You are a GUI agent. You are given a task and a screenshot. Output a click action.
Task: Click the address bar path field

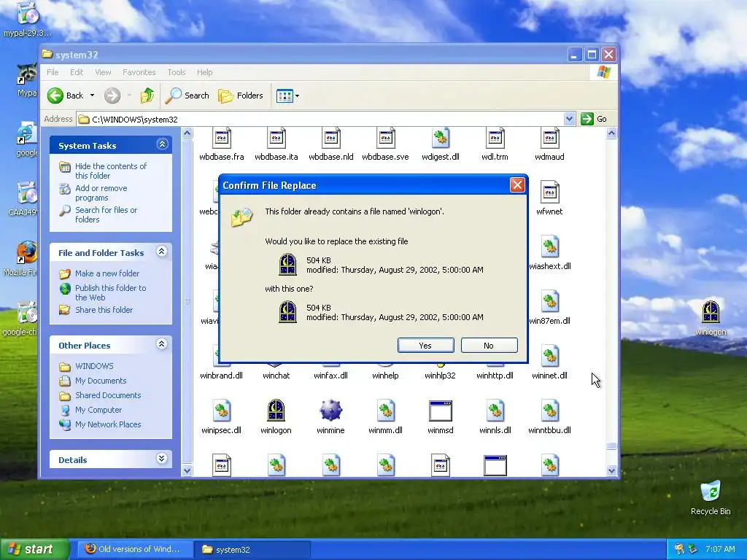point(320,119)
